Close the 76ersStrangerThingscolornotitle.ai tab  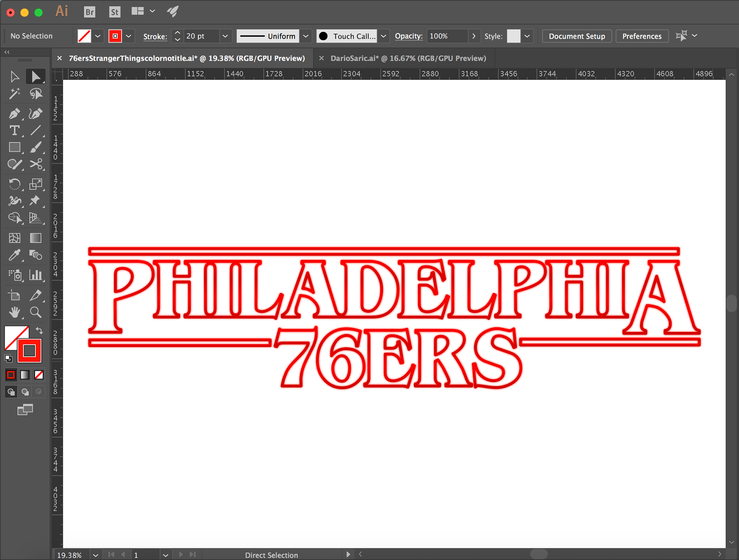pyautogui.click(x=59, y=58)
